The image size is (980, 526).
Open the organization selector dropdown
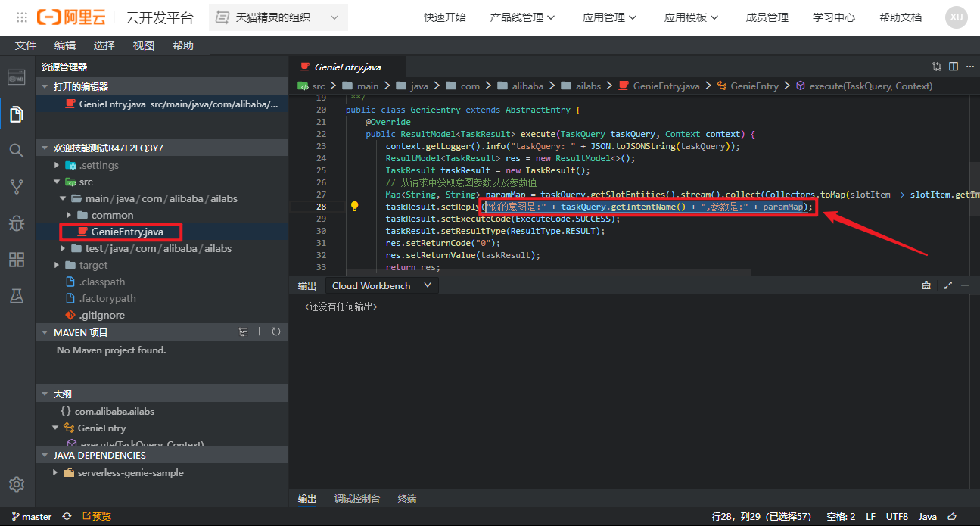pyautogui.click(x=278, y=17)
